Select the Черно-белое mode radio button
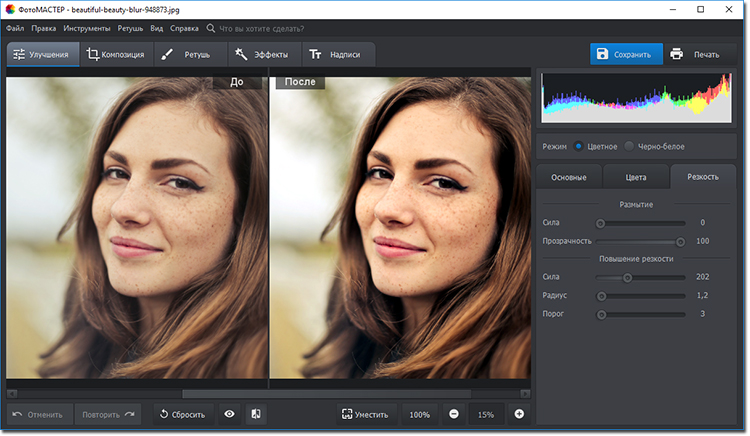Screen dimensions: 750x436 pos(629,146)
